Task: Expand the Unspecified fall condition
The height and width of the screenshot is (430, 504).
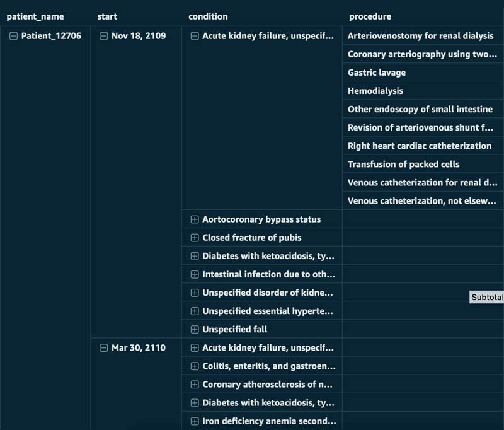Action: pos(195,329)
